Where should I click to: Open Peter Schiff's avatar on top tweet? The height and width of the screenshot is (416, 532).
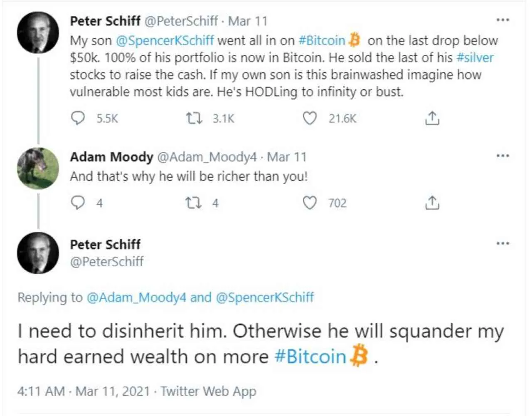point(38,32)
